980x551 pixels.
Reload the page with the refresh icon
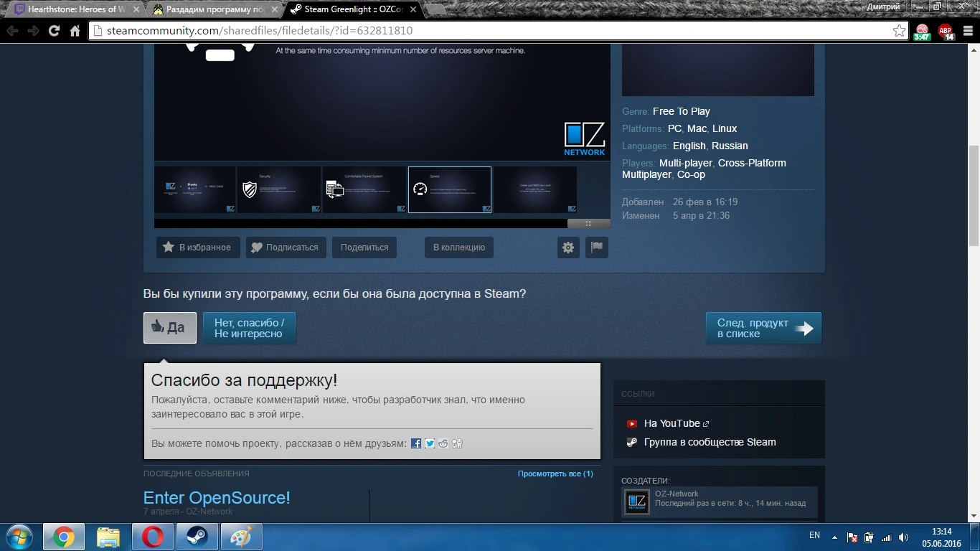pos(54,31)
